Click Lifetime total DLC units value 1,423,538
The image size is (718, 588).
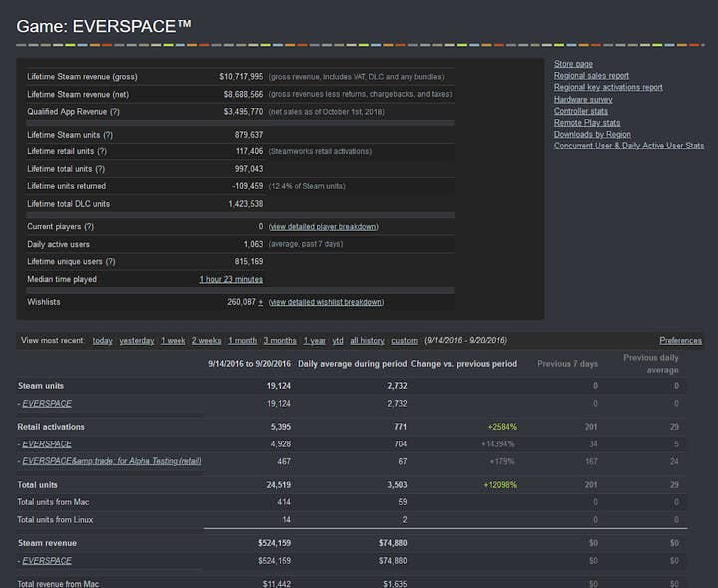(x=246, y=204)
